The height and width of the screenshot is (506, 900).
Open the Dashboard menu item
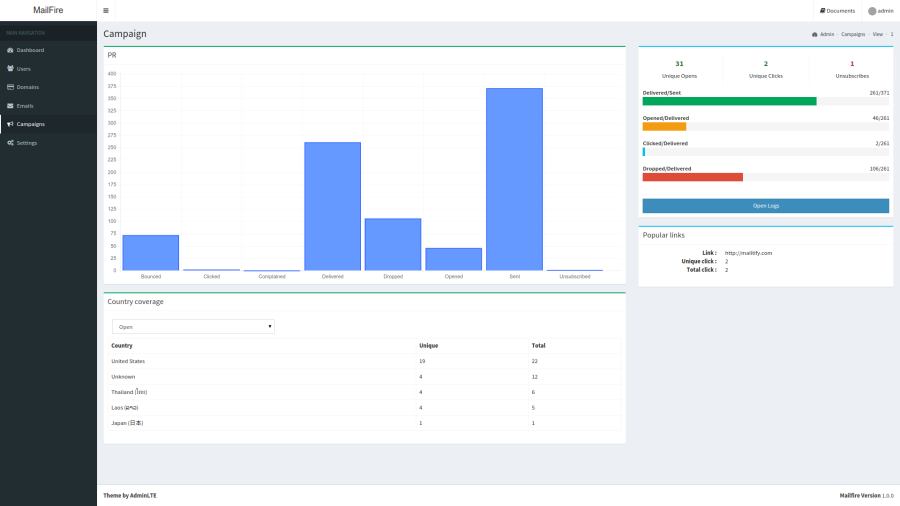tap(48, 50)
